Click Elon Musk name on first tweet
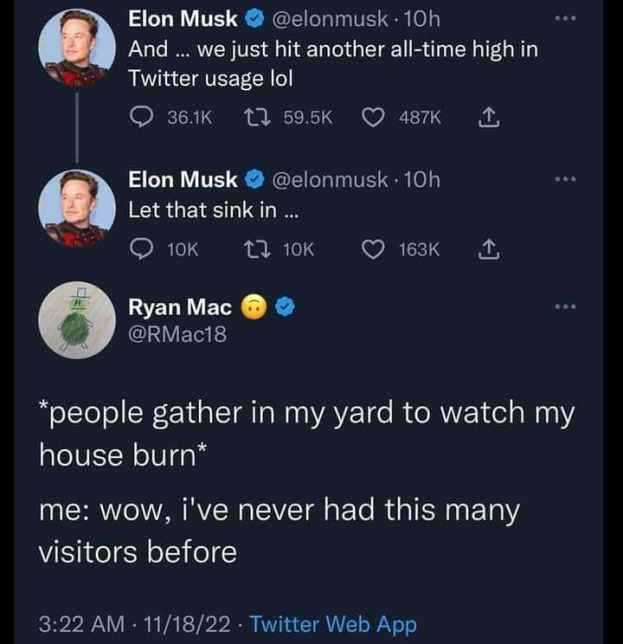The height and width of the screenshot is (644, 623). (x=183, y=19)
